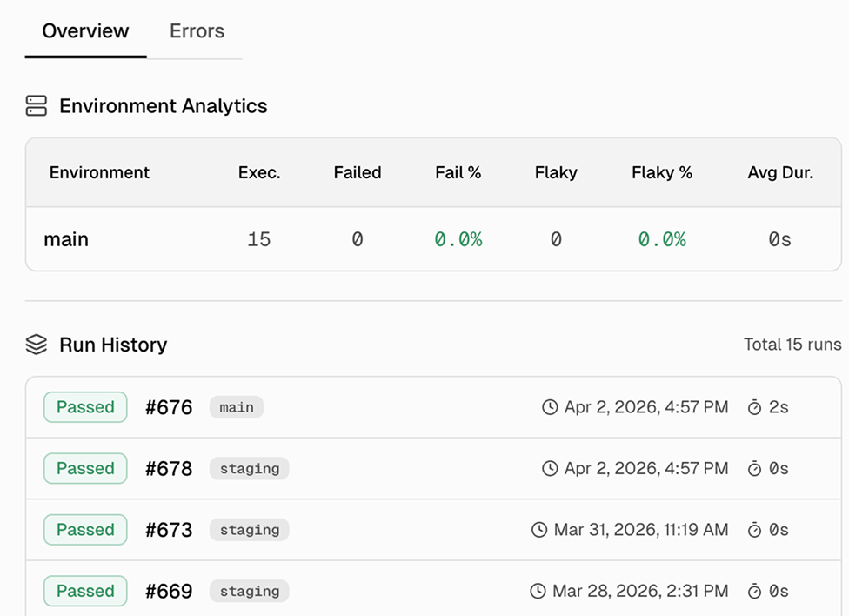
Task: Select the Overview tab
Action: (85, 30)
